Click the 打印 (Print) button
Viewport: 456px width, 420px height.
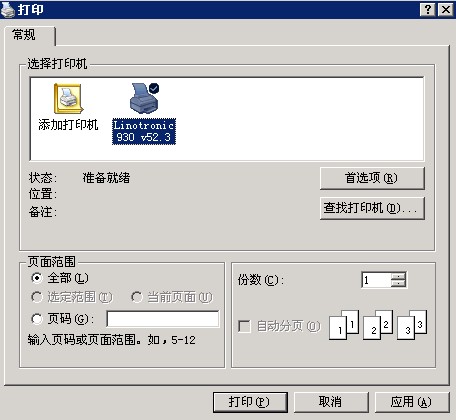(250, 402)
